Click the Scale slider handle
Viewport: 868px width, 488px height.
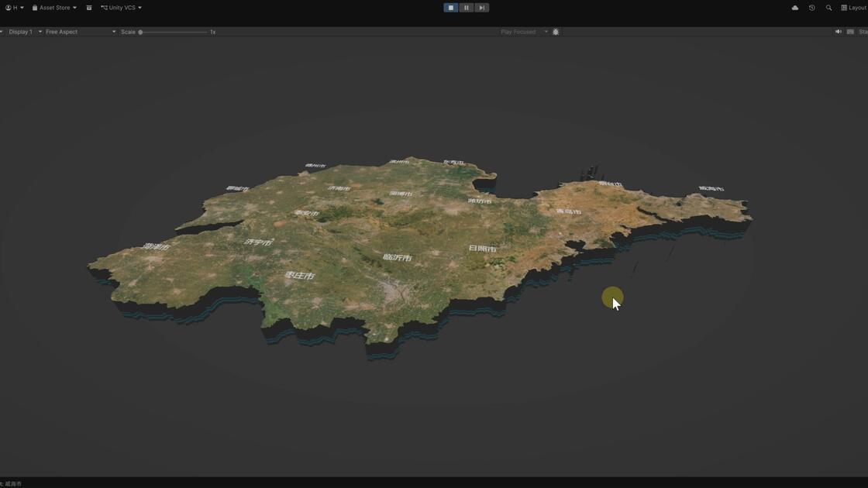tap(140, 32)
